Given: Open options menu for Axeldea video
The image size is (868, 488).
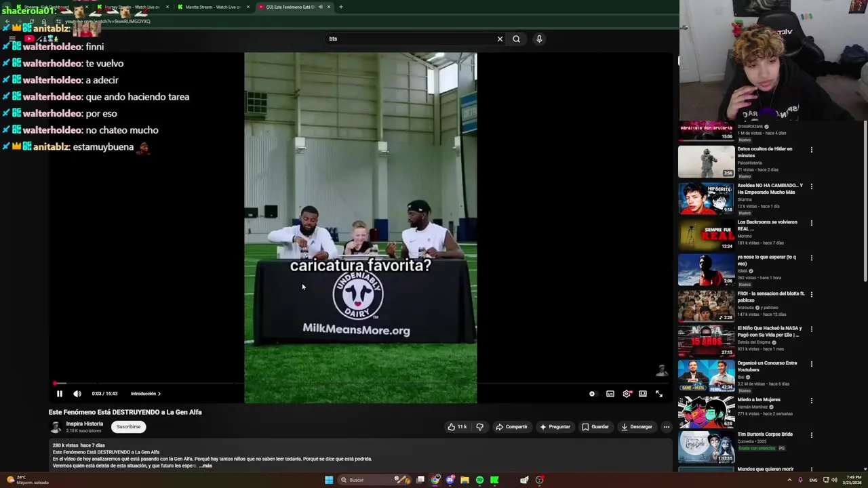Looking at the screenshot, I should coord(812,186).
